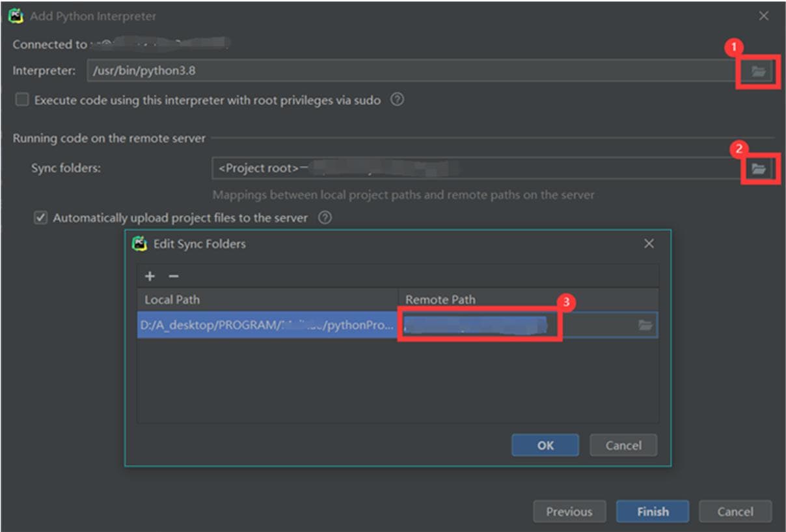Click help icon beside automatic upload option

click(325, 218)
